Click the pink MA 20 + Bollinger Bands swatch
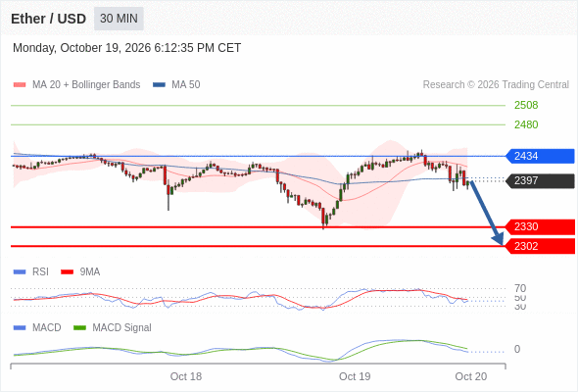This screenshot has width=578, height=392. (20, 85)
